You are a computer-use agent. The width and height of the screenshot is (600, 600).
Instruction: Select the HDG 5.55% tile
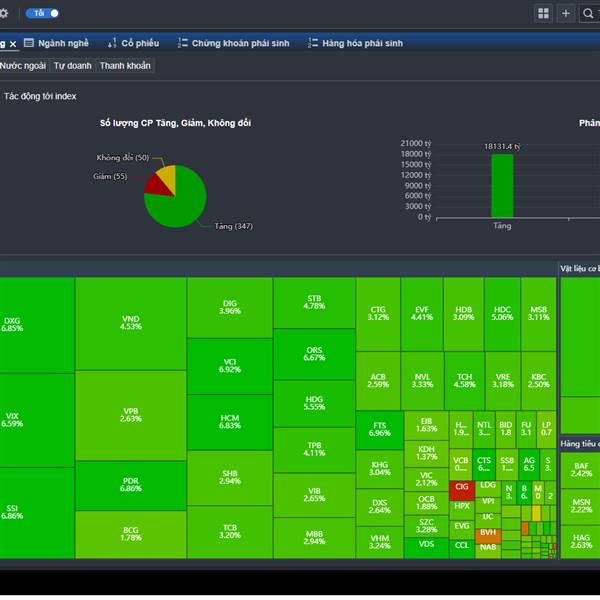pyautogui.click(x=314, y=403)
